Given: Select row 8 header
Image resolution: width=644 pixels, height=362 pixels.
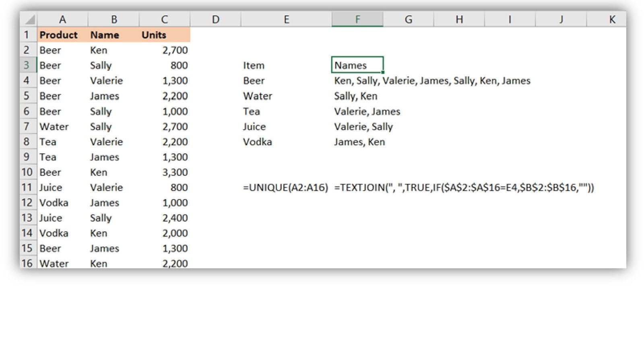Looking at the screenshot, I should (27, 142).
